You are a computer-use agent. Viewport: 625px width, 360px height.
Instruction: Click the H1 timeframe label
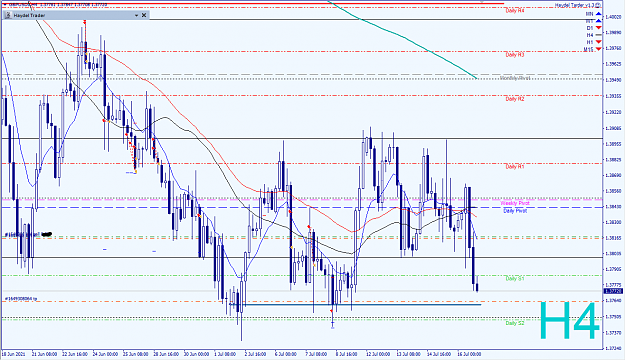point(590,42)
